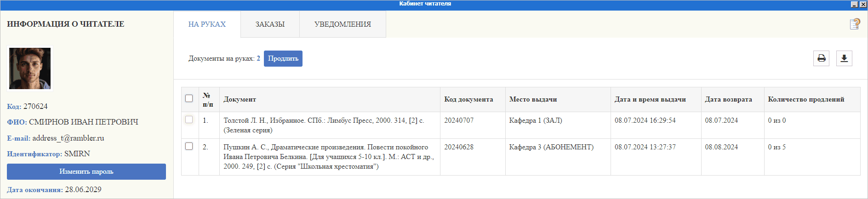The image size is (868, 199).
Task: Switch to the НА РУКАХ tab
Action: click(x=207, y=24)
